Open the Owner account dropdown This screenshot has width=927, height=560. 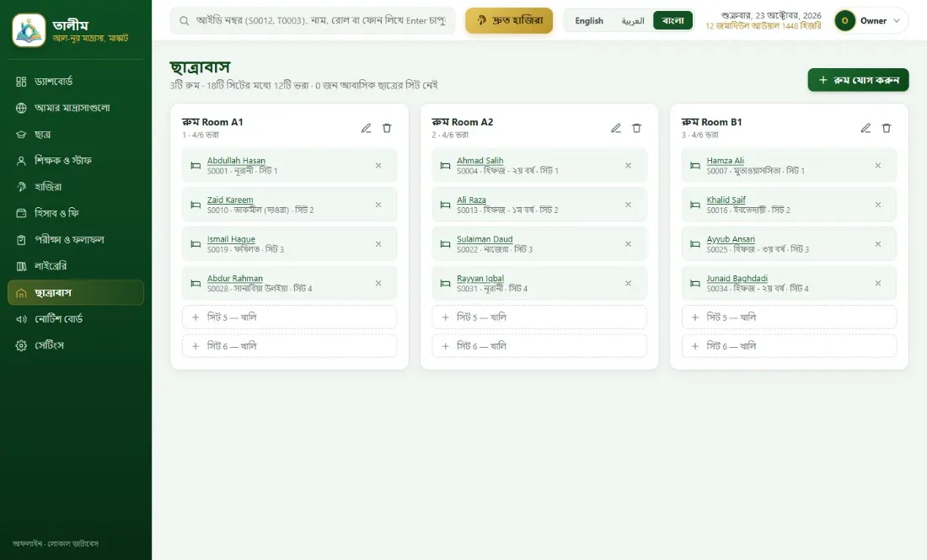871,21
